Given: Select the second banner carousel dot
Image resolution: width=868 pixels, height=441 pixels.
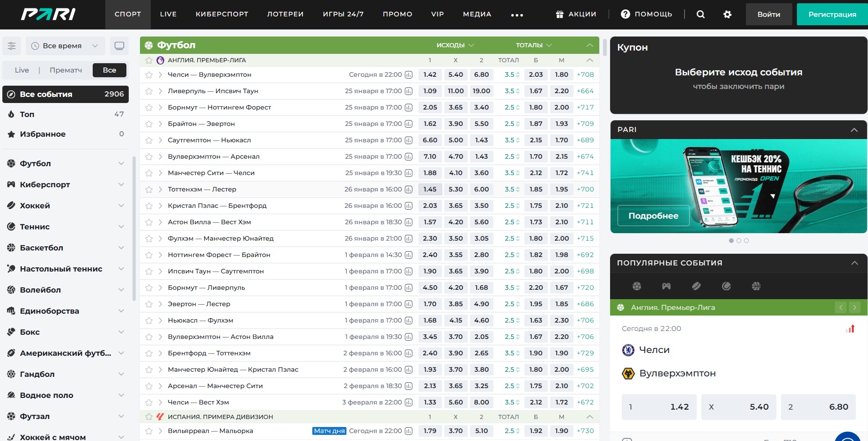Looking at the screenshot, I should point(739,241).
